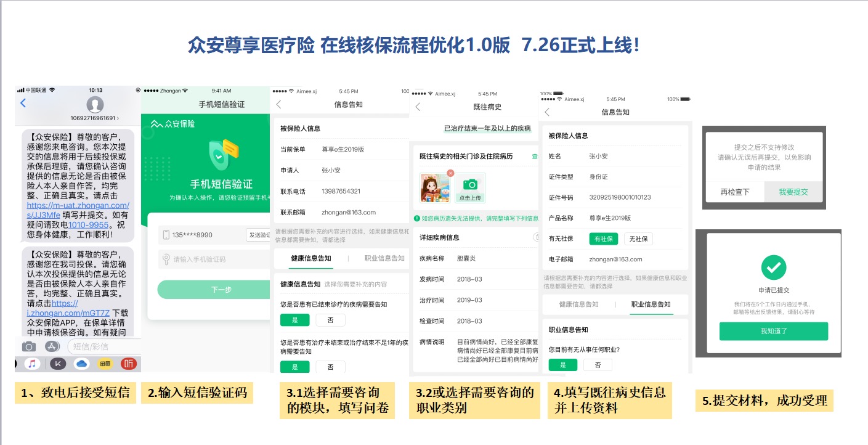Tap the App Store icon in messages
The width and height of the screenshot is (868, 445).
click(x=52, y=346)
